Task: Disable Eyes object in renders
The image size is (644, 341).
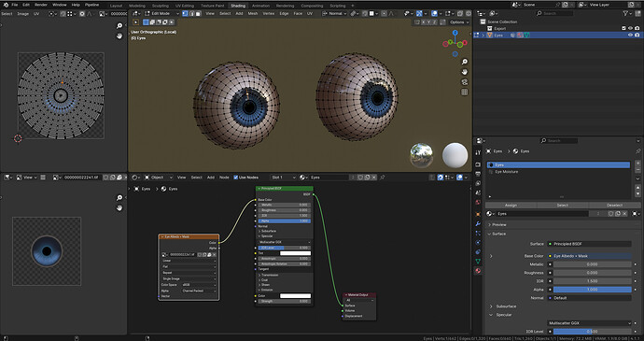Action: coord(637,36)
